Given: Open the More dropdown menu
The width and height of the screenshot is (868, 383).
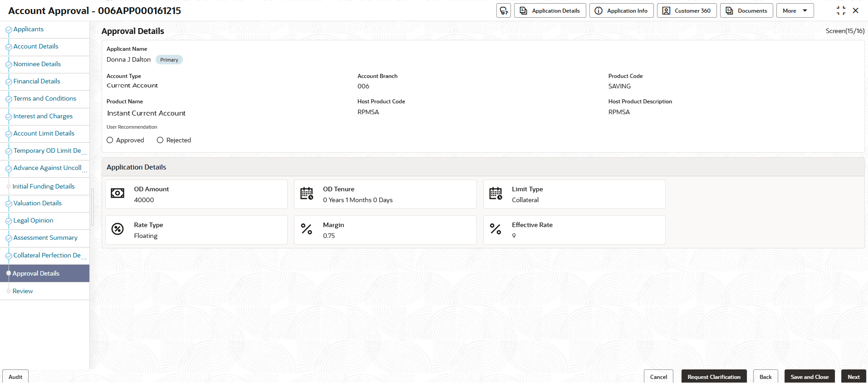Looking at the screenshot, I should click(x=795, y=10).
